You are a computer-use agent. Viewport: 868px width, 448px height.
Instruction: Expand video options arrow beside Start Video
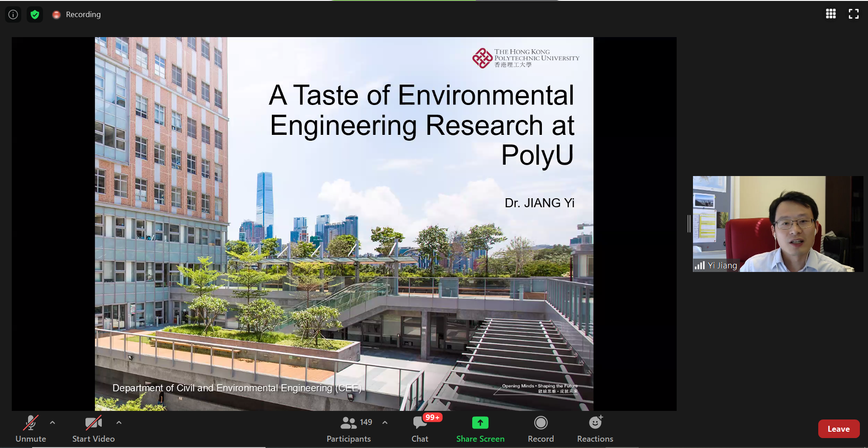[x=119, y=423]
